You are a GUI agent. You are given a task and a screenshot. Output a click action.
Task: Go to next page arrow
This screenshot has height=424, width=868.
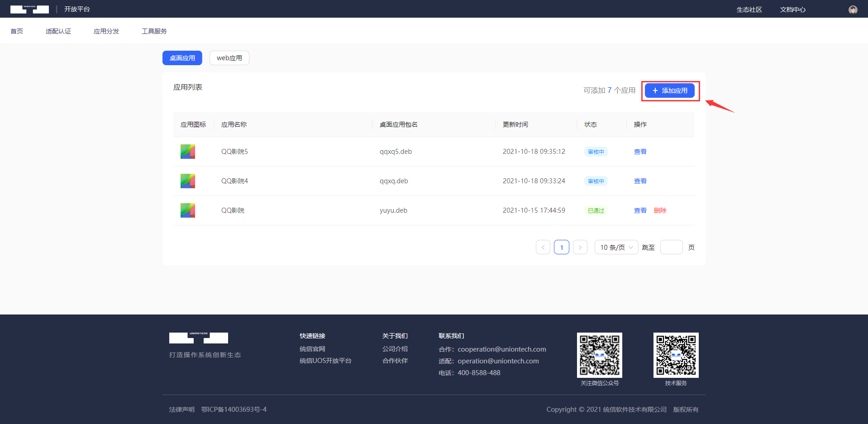click(x=580, y=247)
